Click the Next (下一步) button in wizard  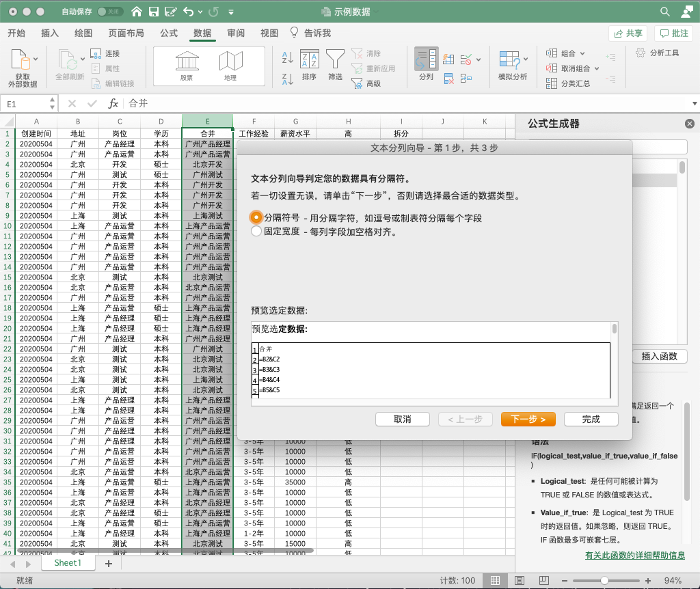(x=528, y=419)
